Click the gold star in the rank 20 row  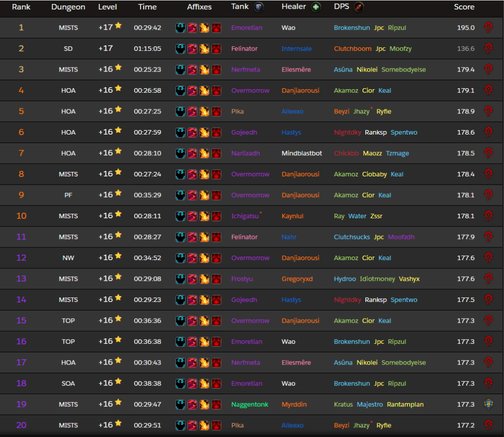[x=118, y=423]
